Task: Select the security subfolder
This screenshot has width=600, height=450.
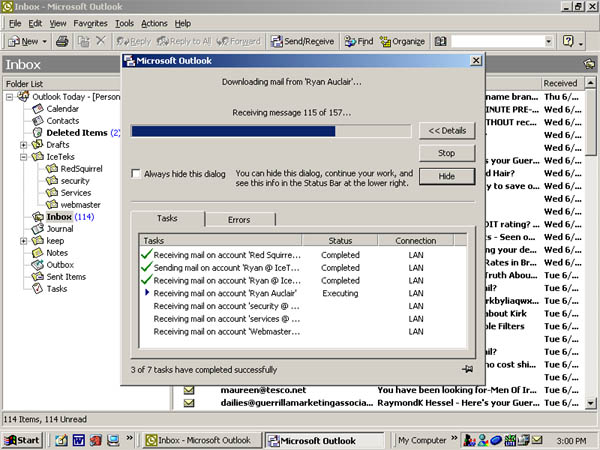Action: 75,181
